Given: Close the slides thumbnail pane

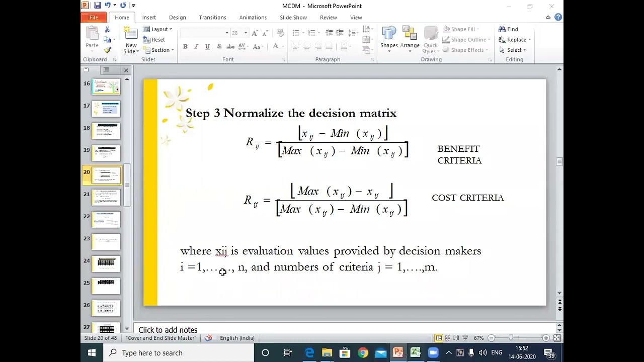Looking at the screenshot, I should 126,70.
